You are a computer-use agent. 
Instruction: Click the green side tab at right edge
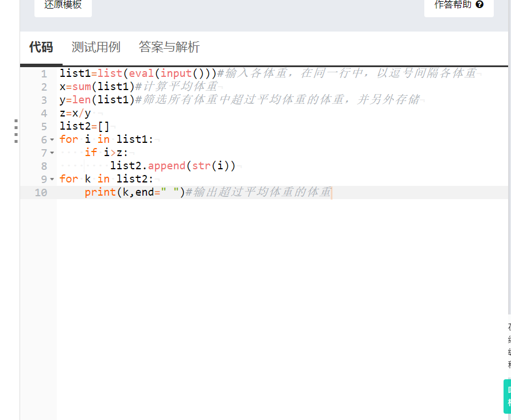tap(507, 396)
